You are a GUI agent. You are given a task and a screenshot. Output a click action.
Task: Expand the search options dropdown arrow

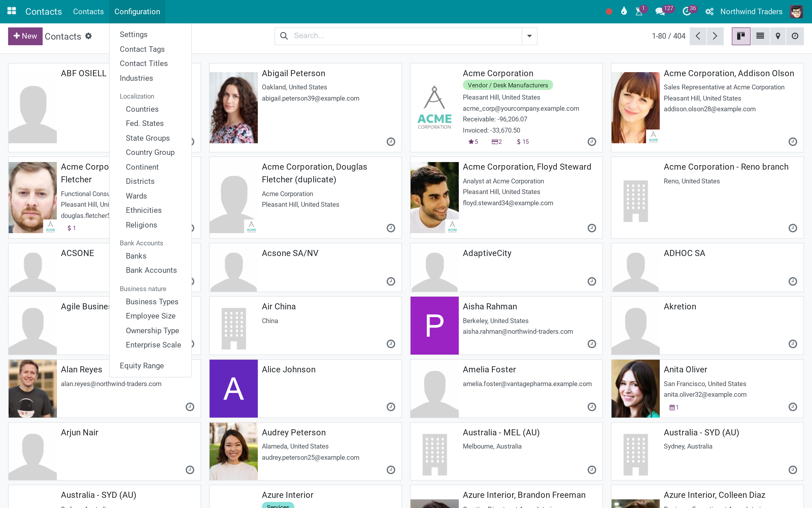tap(529, 36)
